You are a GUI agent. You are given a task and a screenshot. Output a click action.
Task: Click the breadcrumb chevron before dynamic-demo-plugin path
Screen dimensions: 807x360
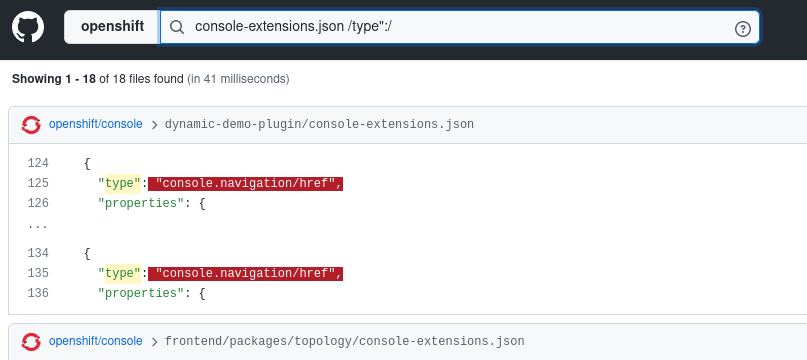pos(154,125)
